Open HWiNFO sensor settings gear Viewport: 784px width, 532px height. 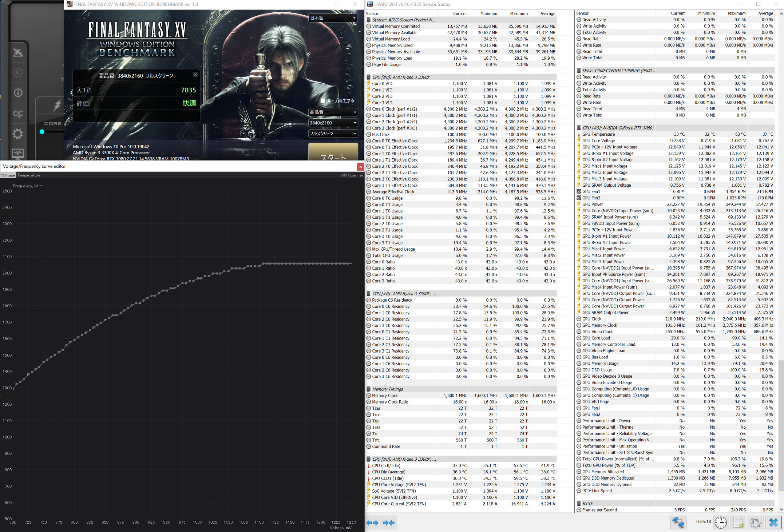click(756, 523)
